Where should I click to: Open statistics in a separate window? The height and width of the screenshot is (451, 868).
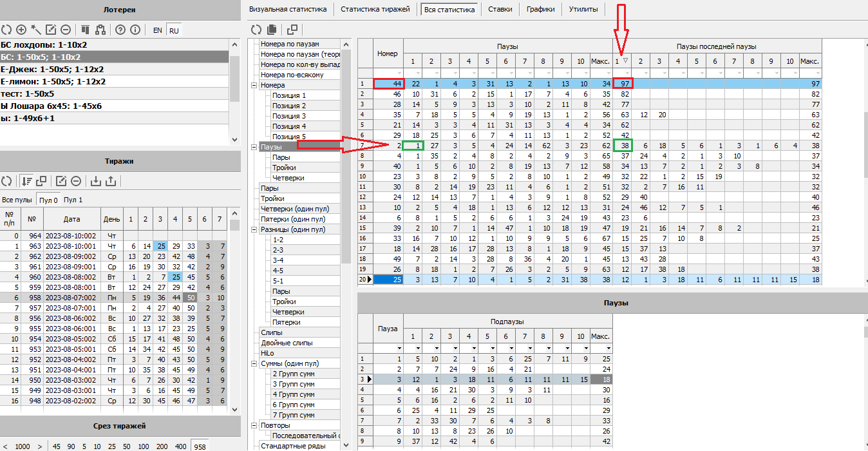click(292, 29)
